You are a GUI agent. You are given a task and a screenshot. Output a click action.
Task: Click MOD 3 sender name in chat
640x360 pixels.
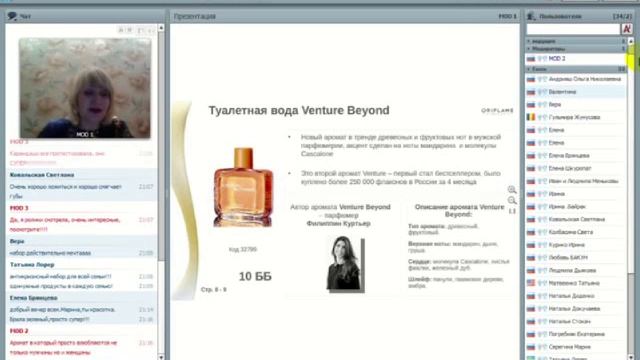click(19, 208)
